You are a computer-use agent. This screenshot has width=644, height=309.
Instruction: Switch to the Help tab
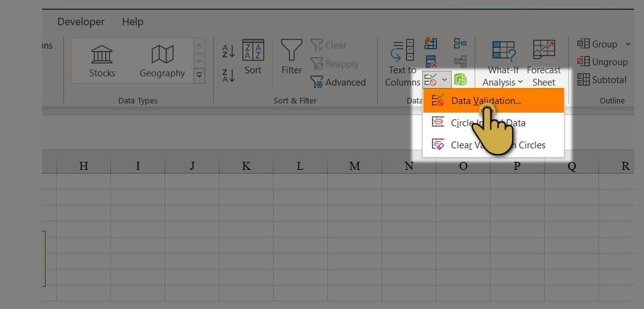[132, 22]
